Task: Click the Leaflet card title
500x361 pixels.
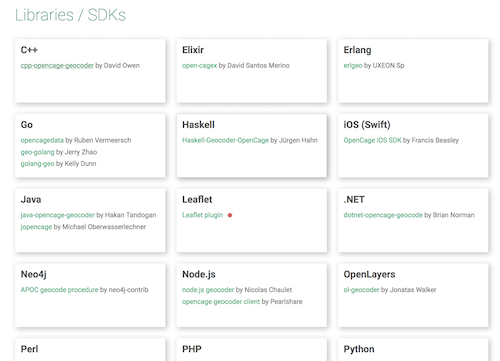Action: click(197, 199)
